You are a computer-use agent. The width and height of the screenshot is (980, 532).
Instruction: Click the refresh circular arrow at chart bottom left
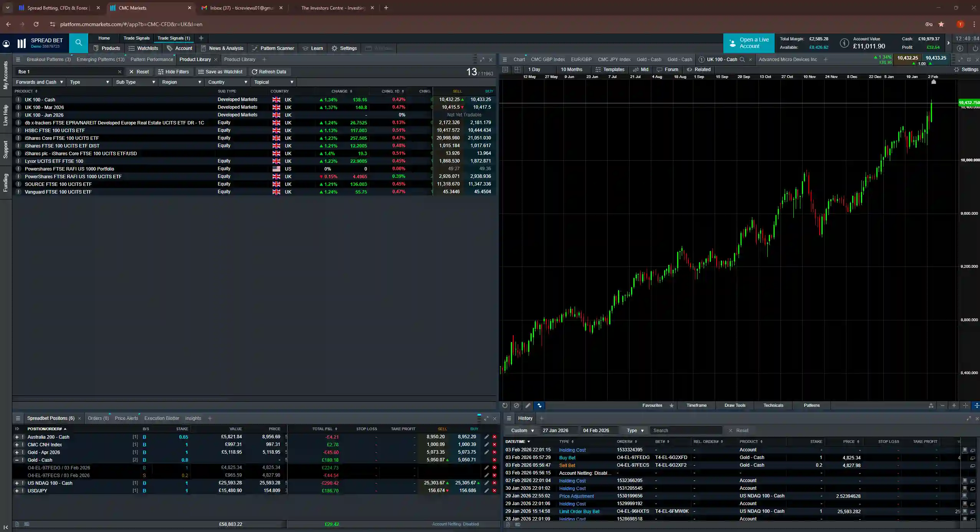coord(504,406)
